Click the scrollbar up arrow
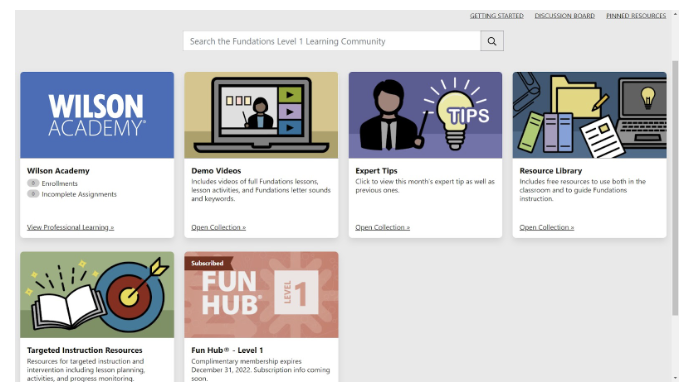694x392 pixels. 675,15
